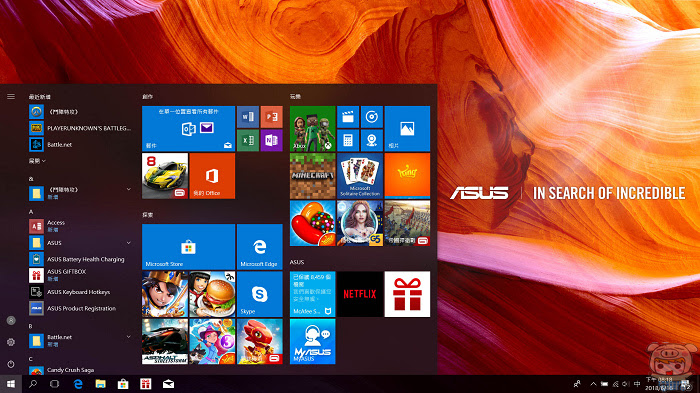This screenshot has width=700, height=393.
Task: Click the letter A index header
Action: [x=31, y=212]
